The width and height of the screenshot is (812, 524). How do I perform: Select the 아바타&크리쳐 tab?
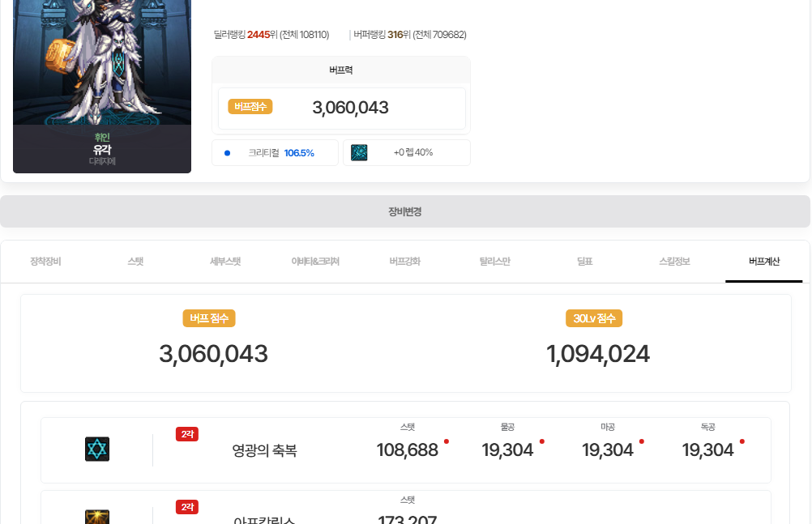(x=315, y=262)
